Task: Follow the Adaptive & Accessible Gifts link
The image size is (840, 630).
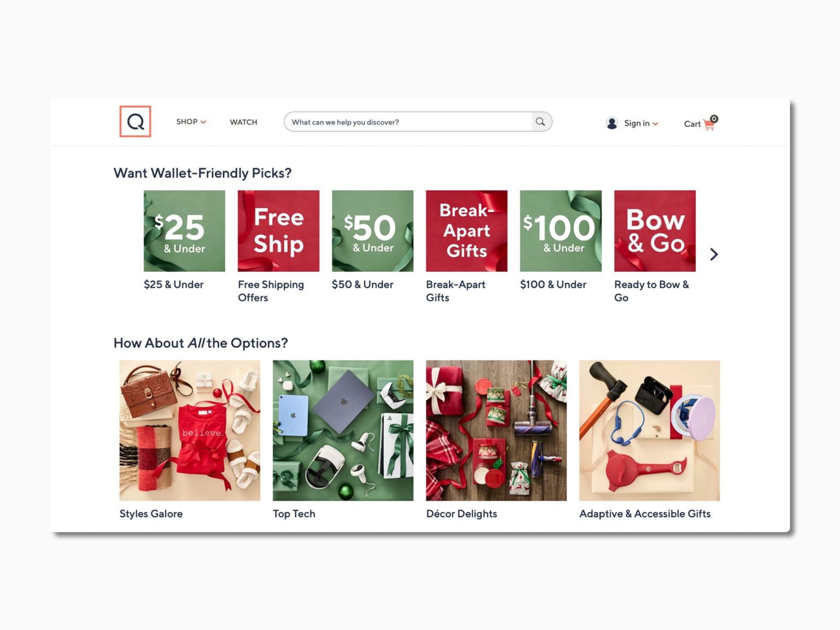Action: [x=645, y=514]
